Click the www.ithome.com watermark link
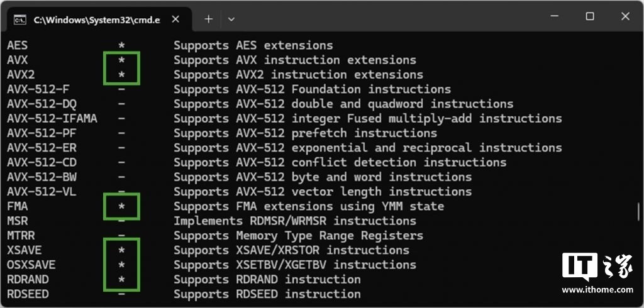This screenshot has height=308, width=644. point(597,290)
